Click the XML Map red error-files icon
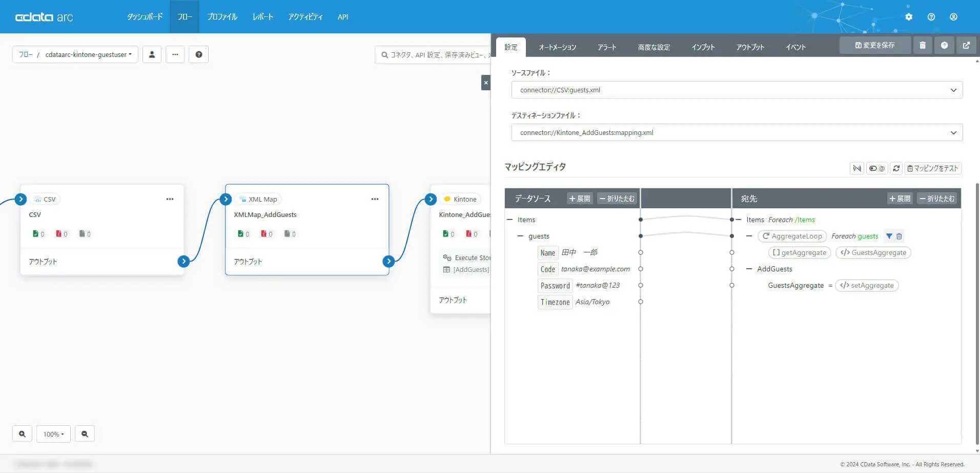 pyautogui.click(x=263, y=234)
